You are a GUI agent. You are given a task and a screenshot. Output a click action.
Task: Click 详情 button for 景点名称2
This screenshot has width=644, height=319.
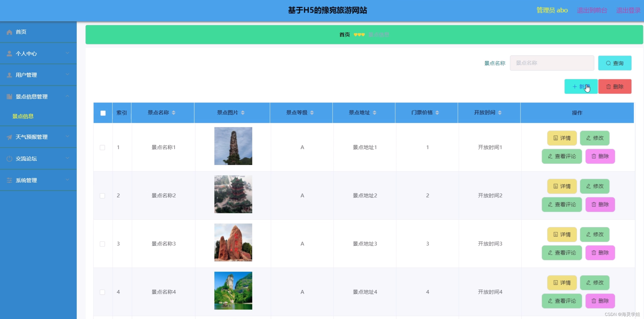click(562, 186)
